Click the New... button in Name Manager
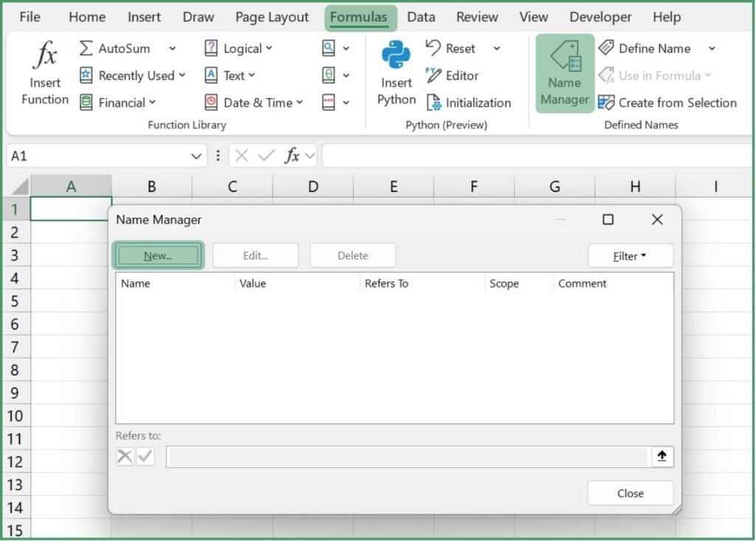Screen dimensions: 756x541 tap(158, 255)
